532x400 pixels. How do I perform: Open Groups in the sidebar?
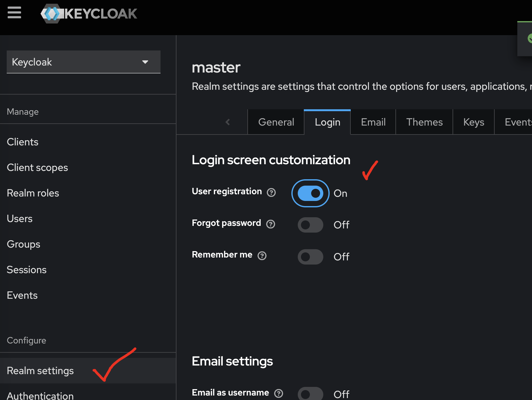point(88,244)
